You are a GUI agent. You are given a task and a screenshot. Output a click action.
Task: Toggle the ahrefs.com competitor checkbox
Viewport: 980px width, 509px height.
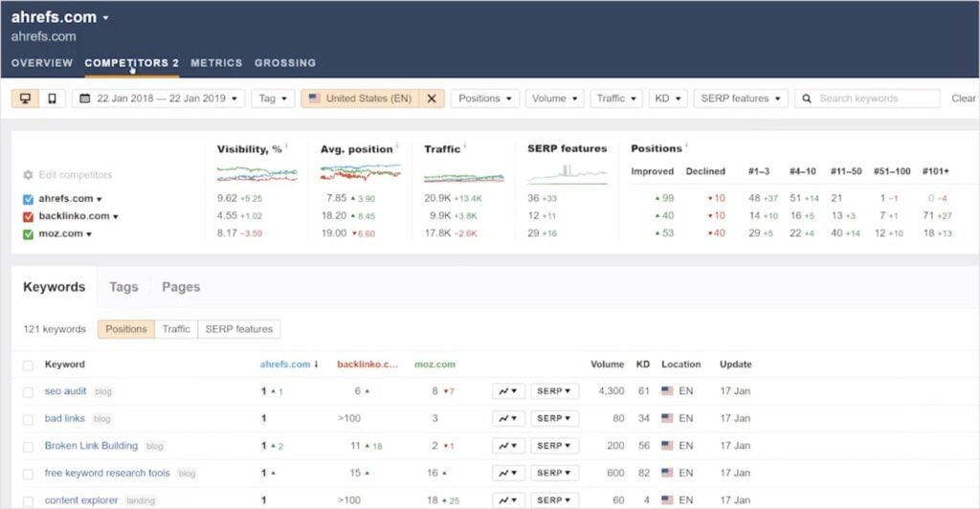[28, 199]
